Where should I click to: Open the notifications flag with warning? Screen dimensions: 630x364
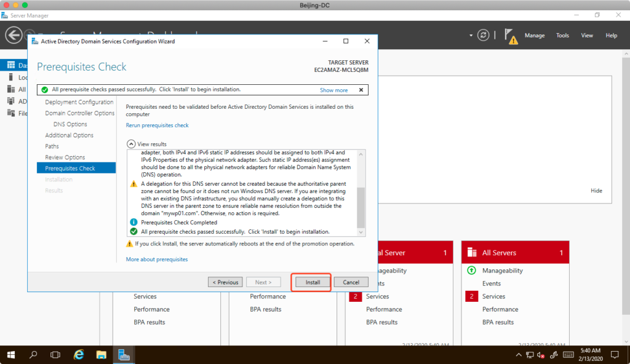[x=511, y=36]
